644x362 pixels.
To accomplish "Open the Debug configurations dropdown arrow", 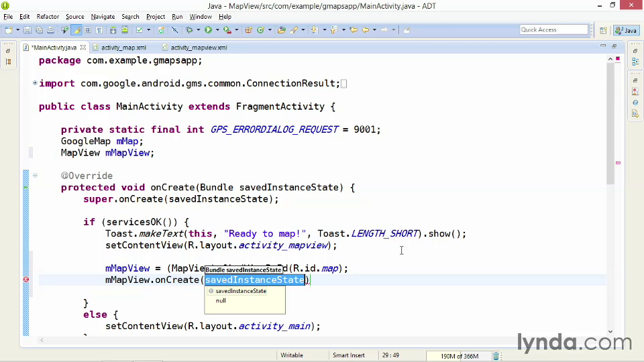I will pyautogui.click(x=199, y=30).
